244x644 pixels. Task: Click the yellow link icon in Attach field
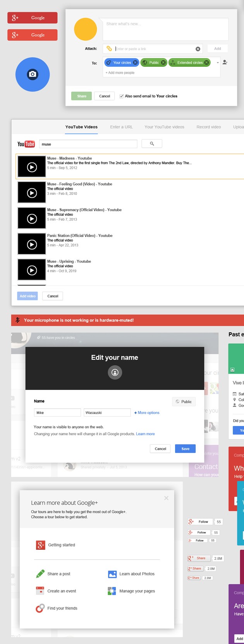point(109,48)
